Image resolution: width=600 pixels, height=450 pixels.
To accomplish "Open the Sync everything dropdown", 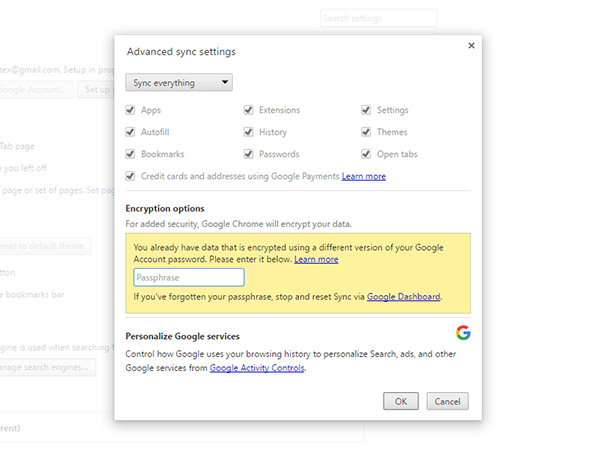I will tap(179, 83).
